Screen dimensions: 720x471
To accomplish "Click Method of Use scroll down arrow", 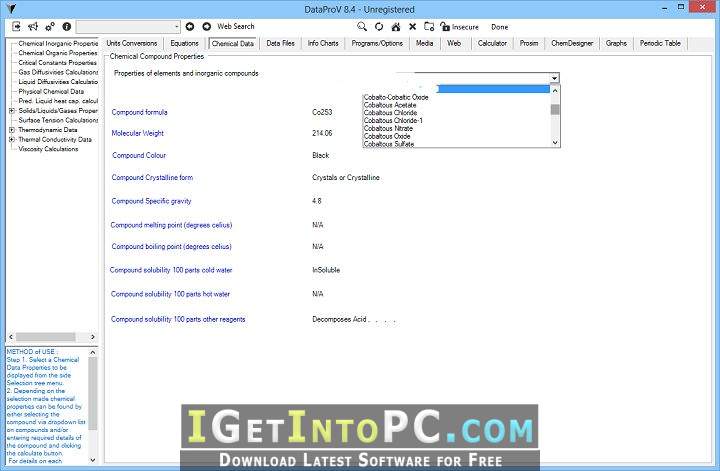I will click(93, 460).
